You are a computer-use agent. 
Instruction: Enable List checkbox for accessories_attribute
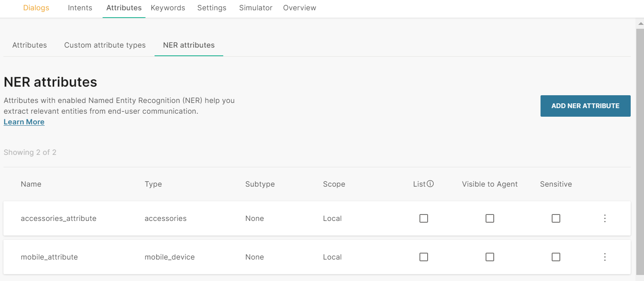point(424,218)
